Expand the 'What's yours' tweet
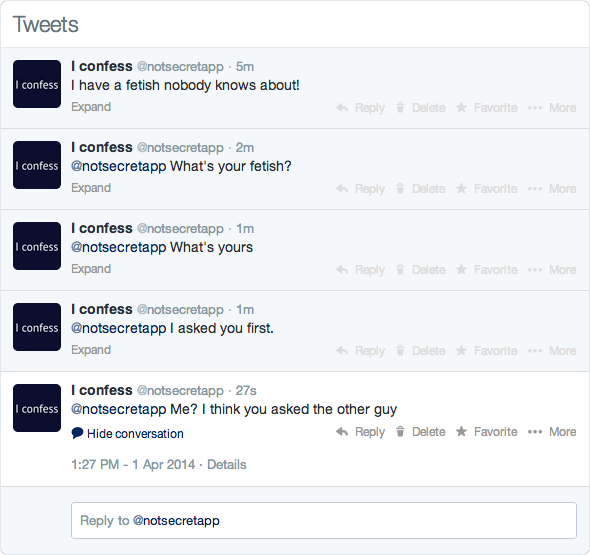590x555 pixels. (x=91, y=269)
